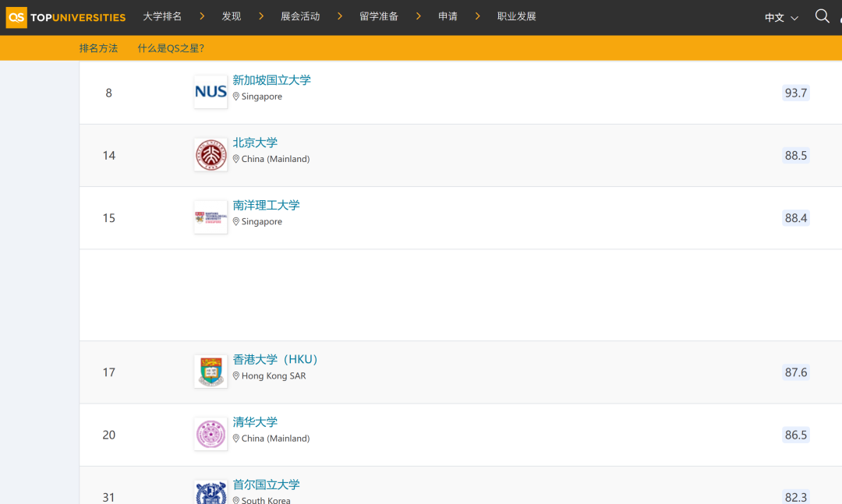Open the 新加坡国立大学 university page
Image resolution: width=842 pixels, height=504 pixels.
272,80
